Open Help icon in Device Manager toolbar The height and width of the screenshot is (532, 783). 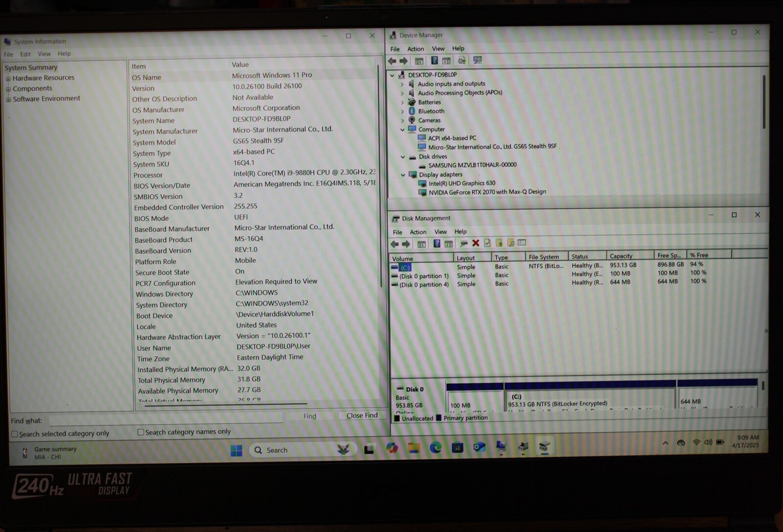click(434, 61)
